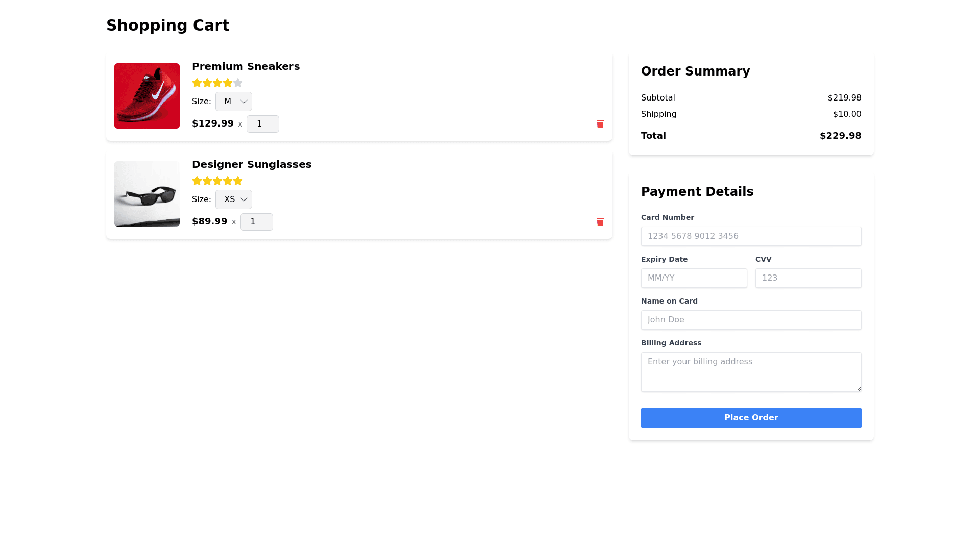Open Premium Sneakers size dropdown
The height and width of the screenshot is (551, 980).
pos(234,102)
